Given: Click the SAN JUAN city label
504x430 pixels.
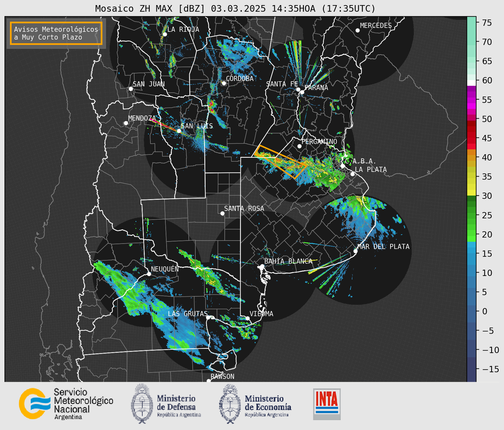Looking at the screenshot, I should pos(149,84).
